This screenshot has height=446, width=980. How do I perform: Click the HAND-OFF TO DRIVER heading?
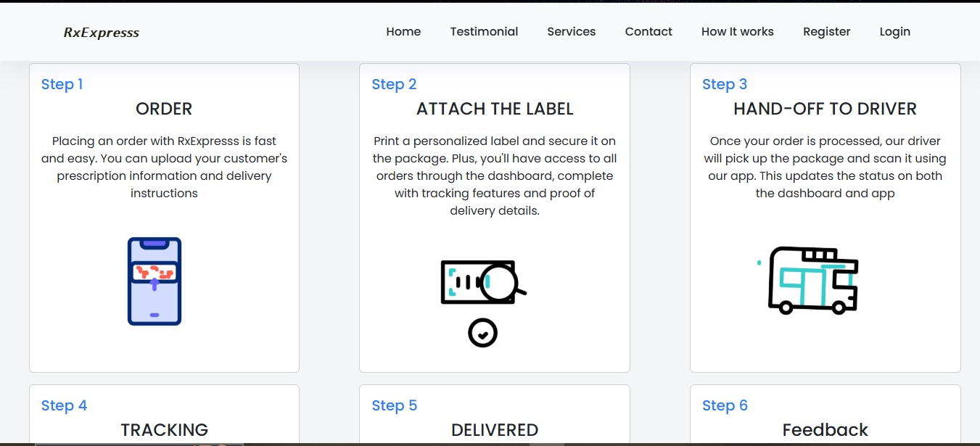(825, 109)
